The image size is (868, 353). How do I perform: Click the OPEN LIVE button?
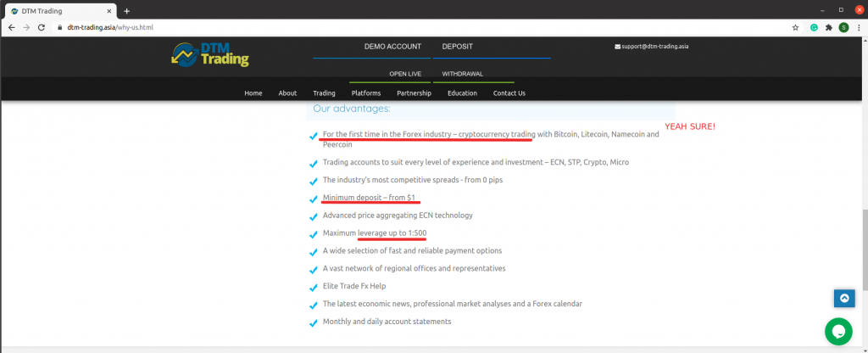point(405,74)
